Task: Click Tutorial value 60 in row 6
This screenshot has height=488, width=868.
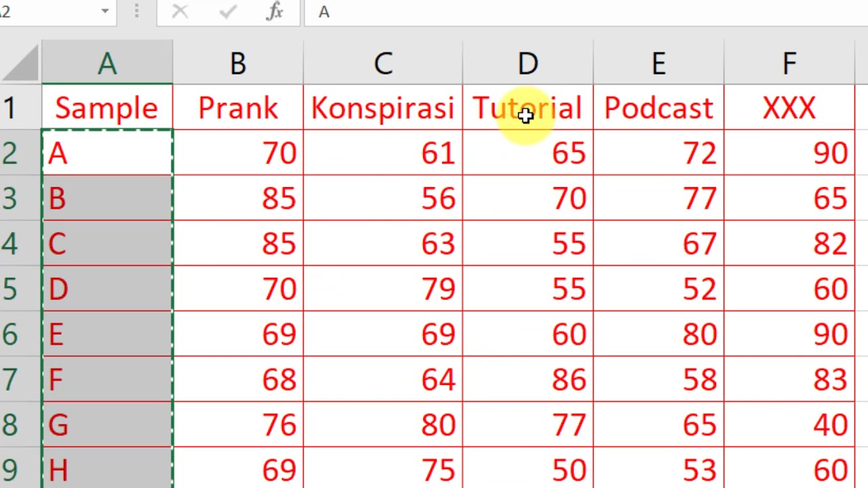Action: 528,334
